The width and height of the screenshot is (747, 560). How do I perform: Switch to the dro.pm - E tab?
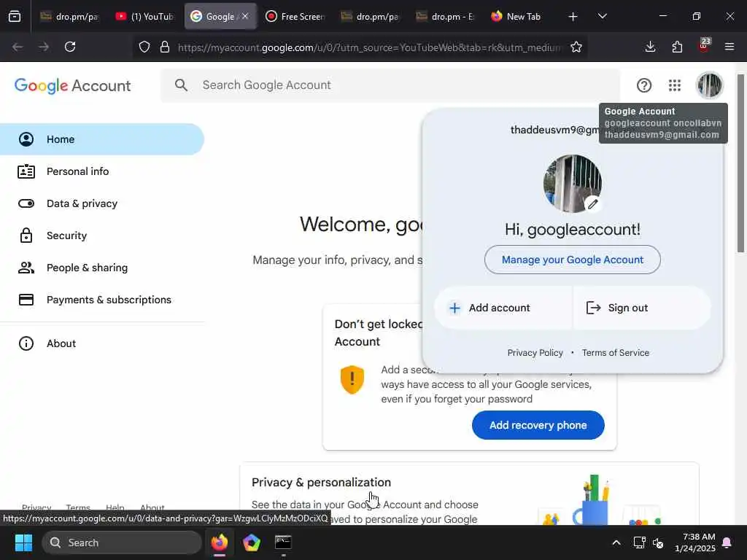click(x=446, y=17)
